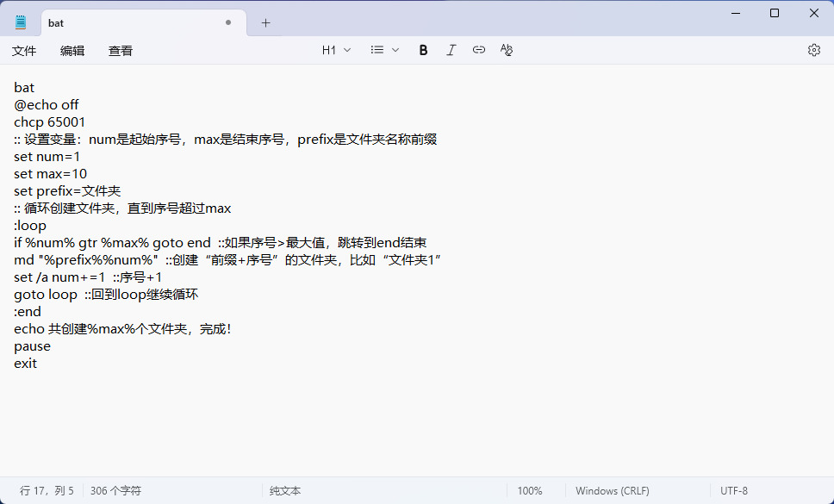Click the 'md "%prefix%%num%"' line
This screenshot has width=834, height=504.
pos(227,260)
